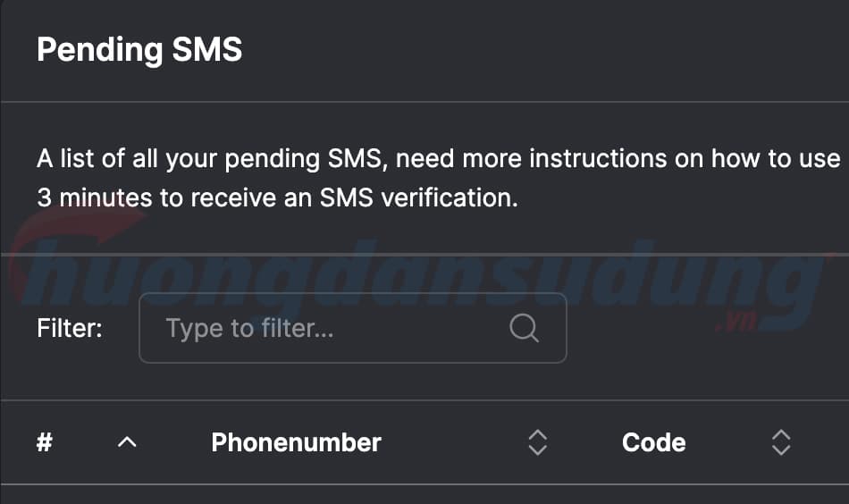Click the 'A list of all your pending SMS' text
This screenshot has height=504, width=849.
coord(213,160)
